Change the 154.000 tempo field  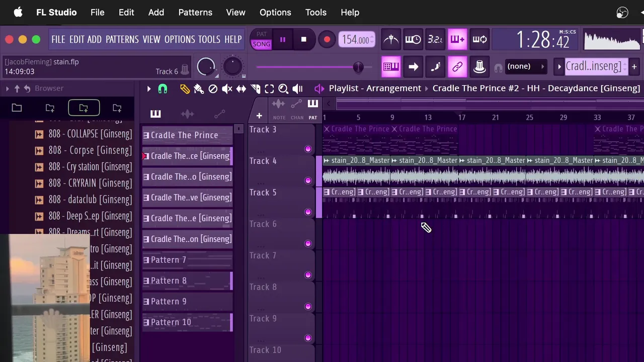click(357, 39)
